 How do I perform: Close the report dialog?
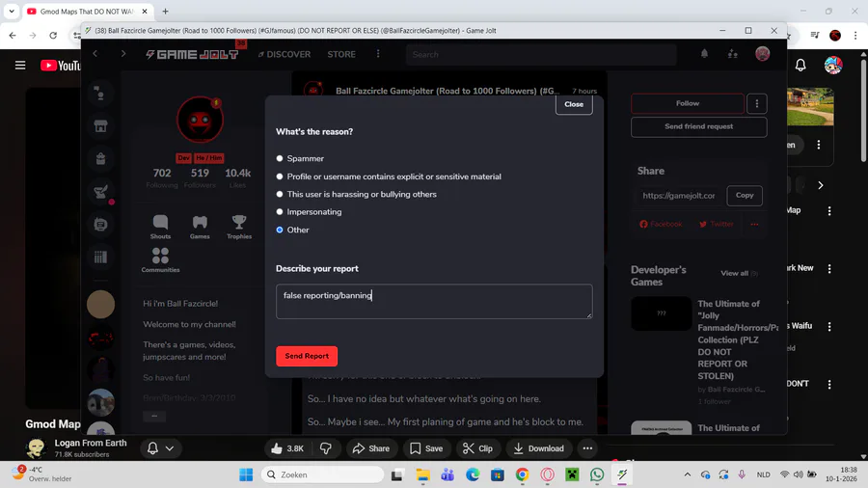tap(574, 104)
